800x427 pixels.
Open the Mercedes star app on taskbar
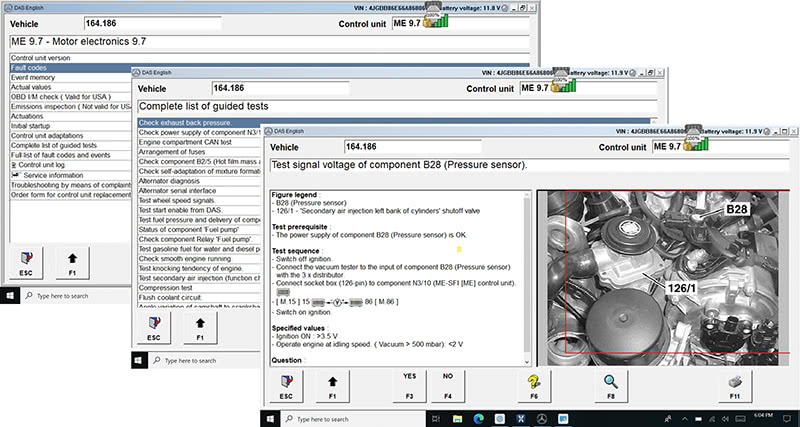point(542,419)
